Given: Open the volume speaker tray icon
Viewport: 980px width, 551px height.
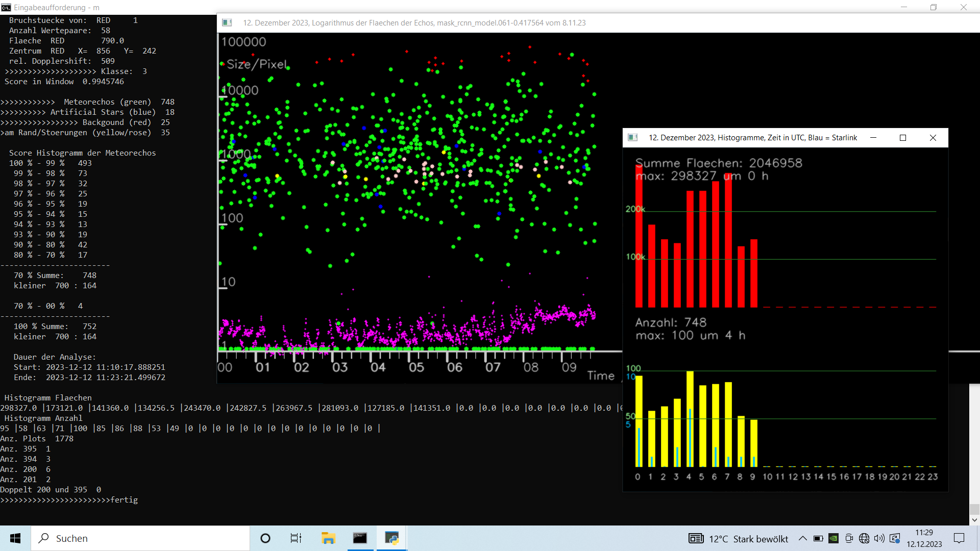Looking at the screenshot, I should pos(879,538).
